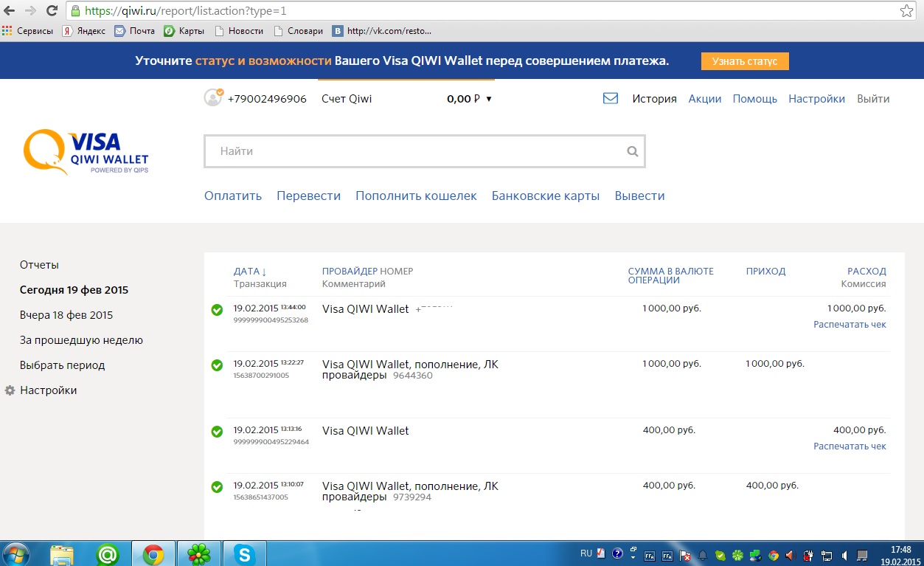Select Вчера 18 фев 2015 report
This screenshot has height=566, width=924.
[x=66, y=315]
